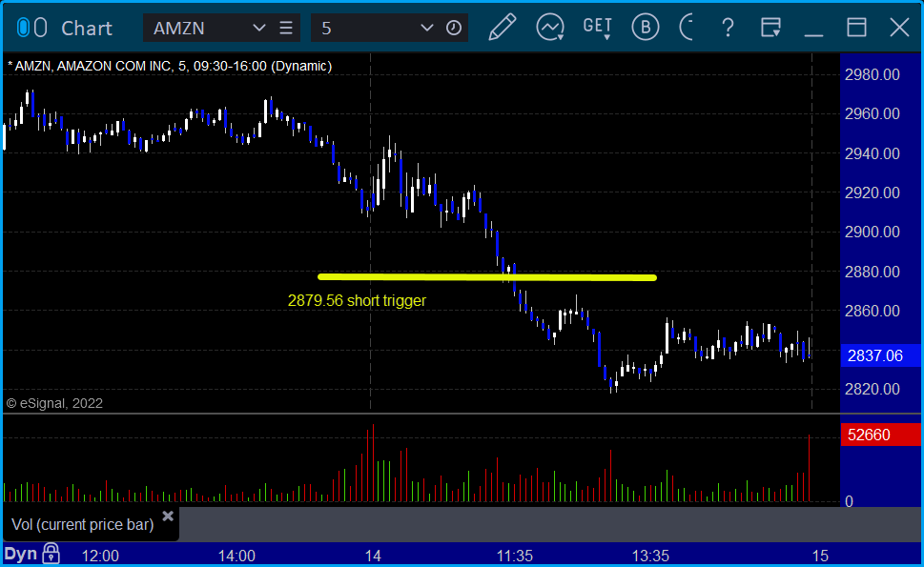Expand the interval dropdown showing 5
The height and width of the screenshot is (567, 924).
(427, 28)
